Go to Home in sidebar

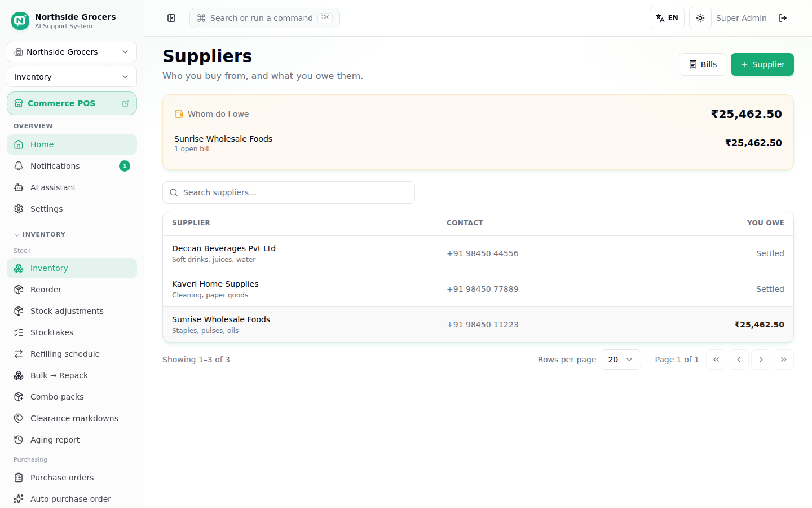click(x=72, y=144)
